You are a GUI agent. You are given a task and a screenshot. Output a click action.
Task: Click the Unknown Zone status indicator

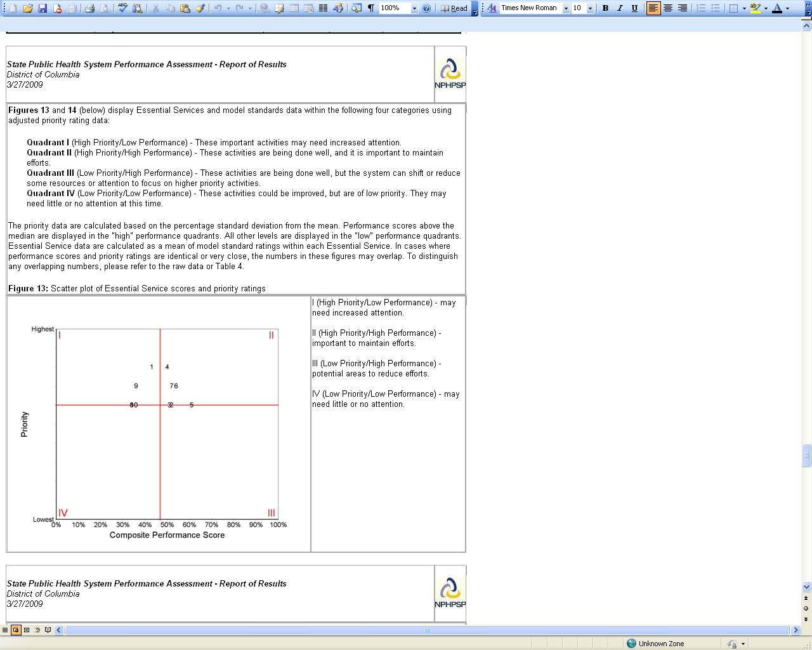coord(655,644)
